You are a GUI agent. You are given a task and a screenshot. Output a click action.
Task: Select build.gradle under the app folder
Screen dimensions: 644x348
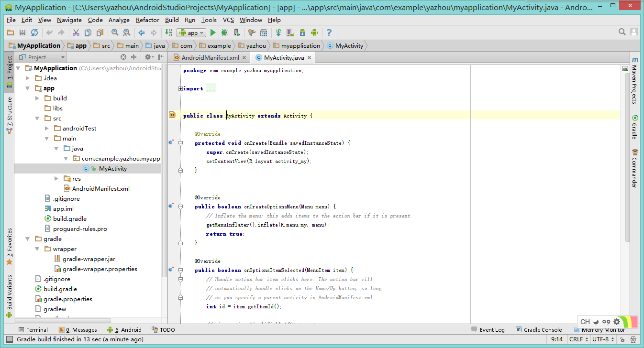(x=69, y=218)
